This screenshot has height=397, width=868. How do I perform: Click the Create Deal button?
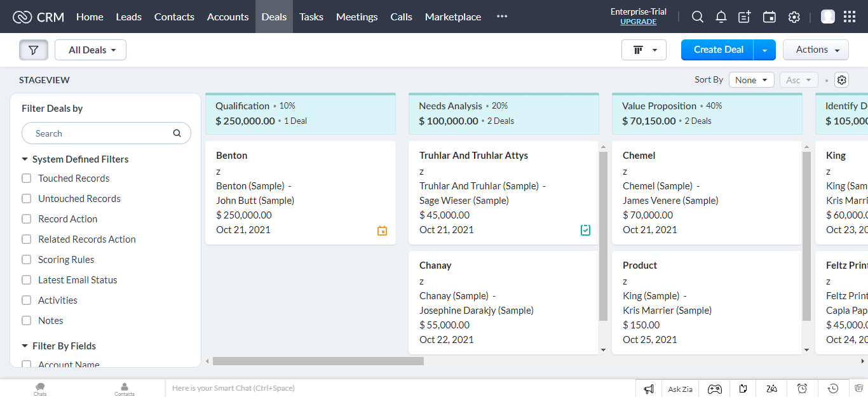(x=718, y=50)
